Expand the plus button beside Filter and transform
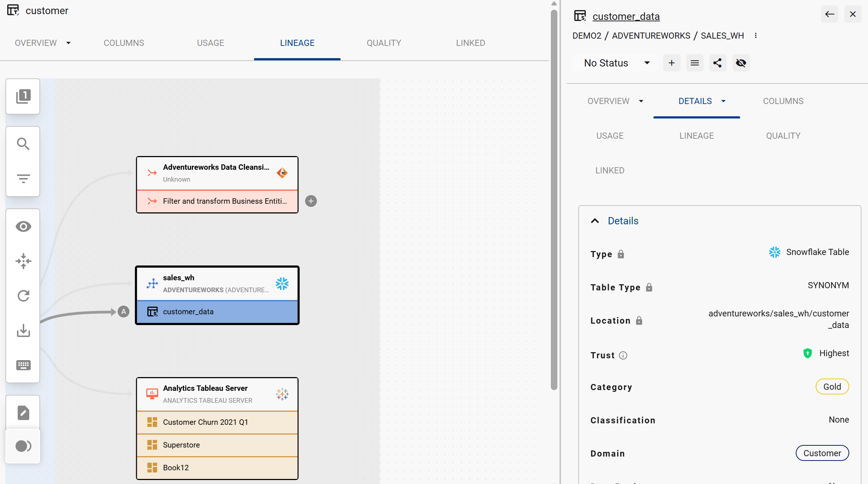This screenshot has width=868, height=484. [311, 201]
